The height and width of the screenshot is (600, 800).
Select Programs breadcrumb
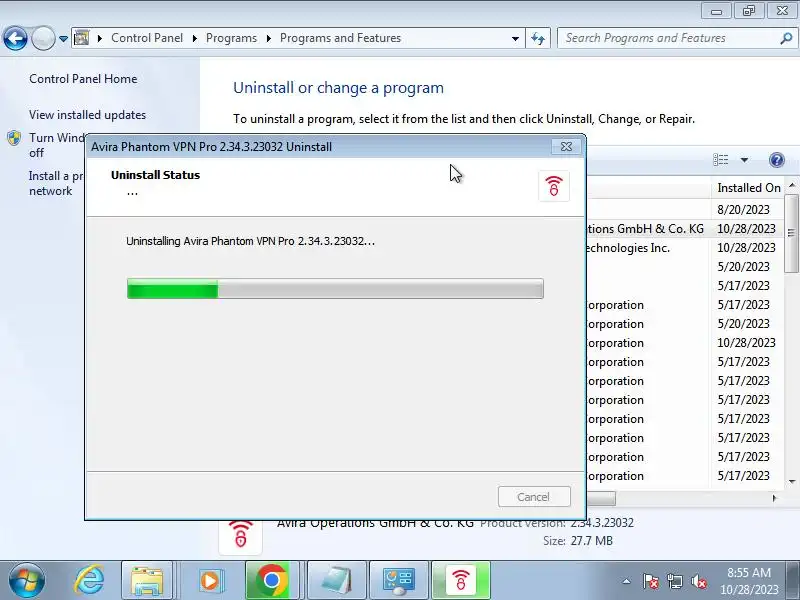(231, 38)
